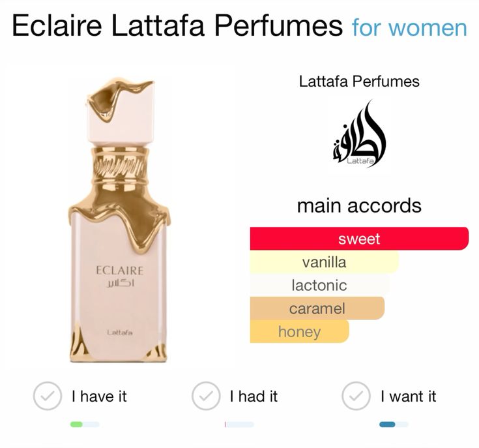Click the 'I had it' text label
The height and width of the screenshot is (448, 479).
pos(254,396)
